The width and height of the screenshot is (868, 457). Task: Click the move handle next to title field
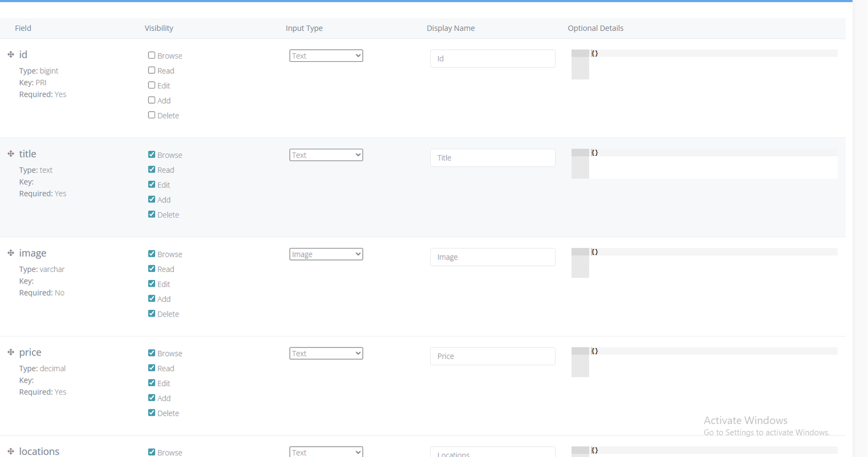point(11,154)
